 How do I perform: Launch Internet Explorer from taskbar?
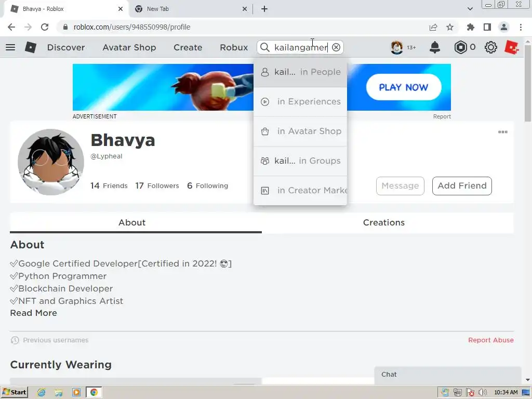(x=42, y=392)
